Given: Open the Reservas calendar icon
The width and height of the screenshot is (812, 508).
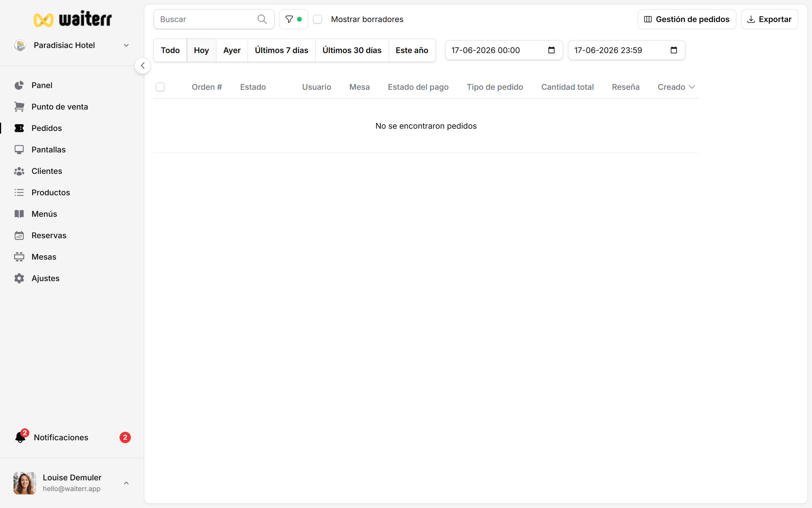Looking at the screenshot, I should tap(19, 236).
